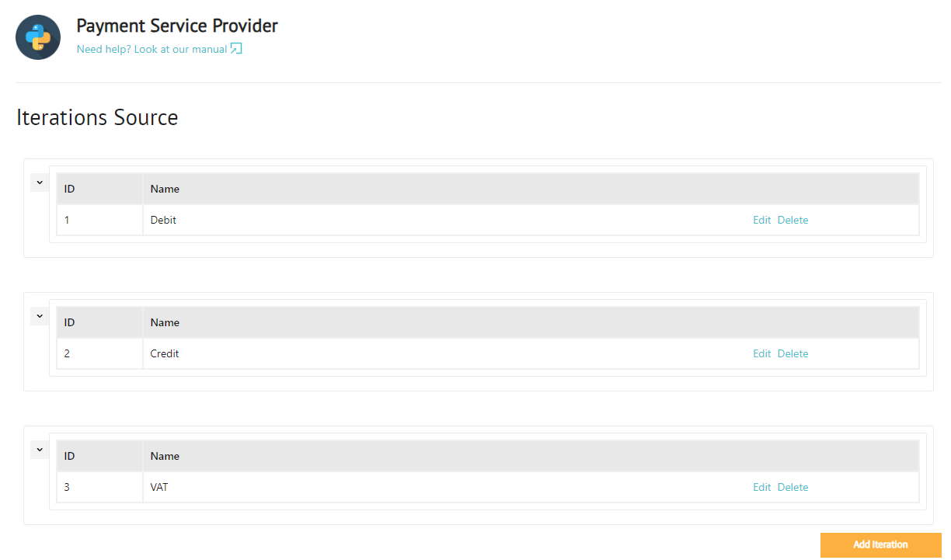The height and width of the screenshot is (560, 951).
Task: Collapse the Debit iteration chevron
Action: 40,183
